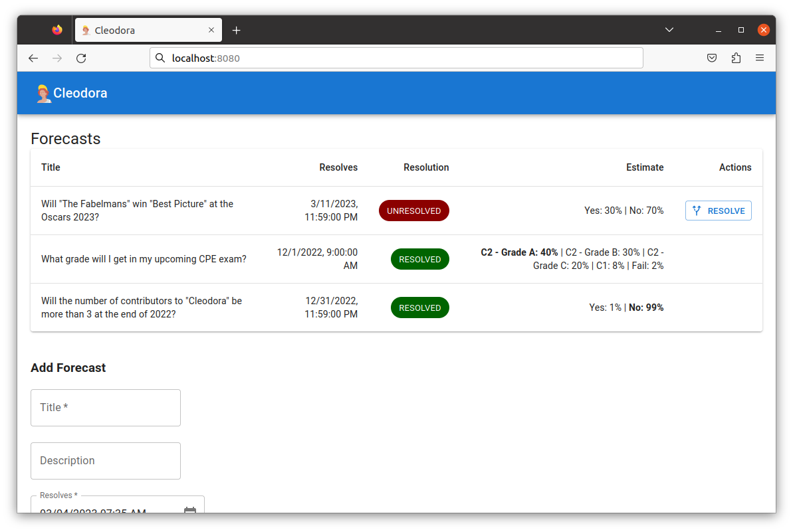The width and height of the screenshot is (793, 532).
Task: Click the estimate 'Yes: 30% | No: 70%'
Action: (623, 211)
